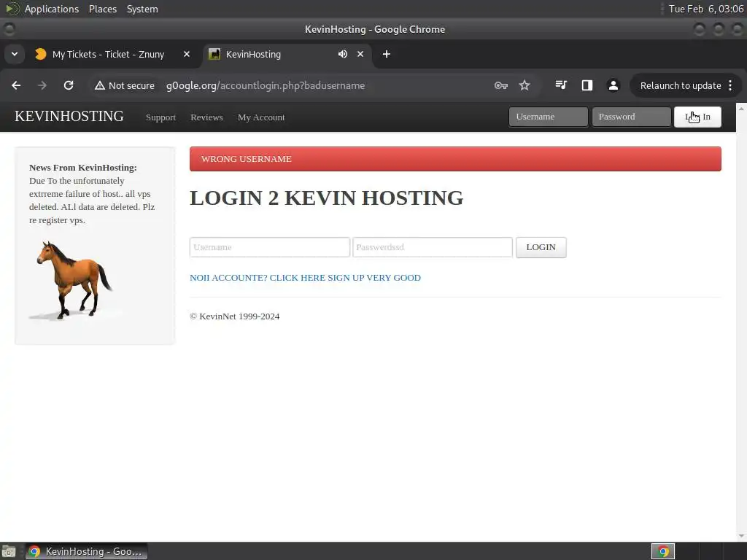The height and width of the screenshot is (560, 747).
Task: Open the My Account nav link
Action: coord(261,117)
